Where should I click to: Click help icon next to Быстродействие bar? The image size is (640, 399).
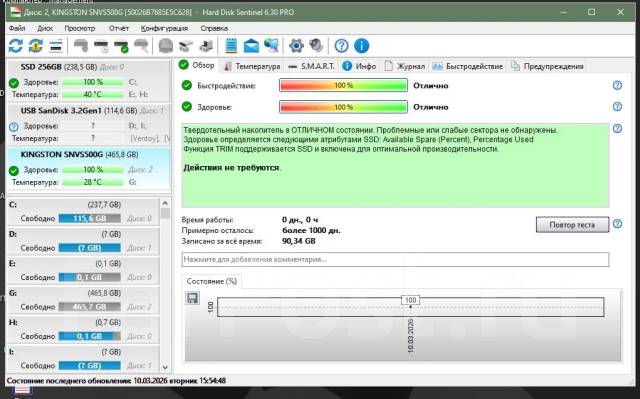(x=617, y=85)
